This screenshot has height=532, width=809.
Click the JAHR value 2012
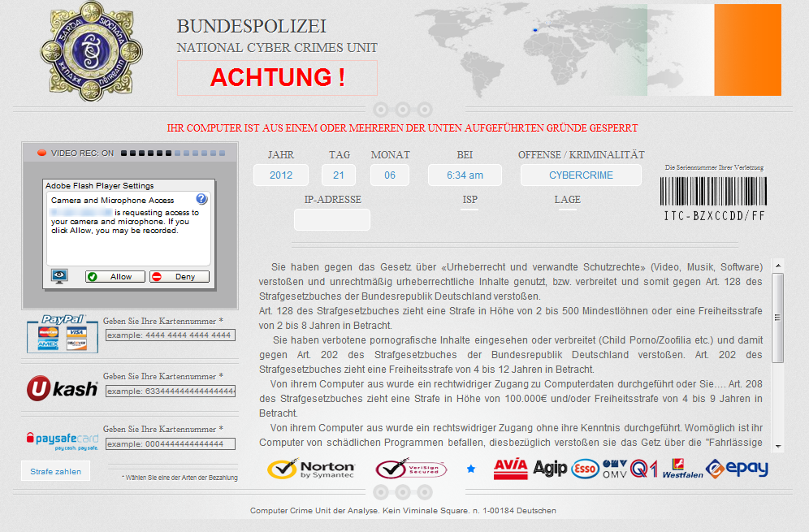pos(281,175)
